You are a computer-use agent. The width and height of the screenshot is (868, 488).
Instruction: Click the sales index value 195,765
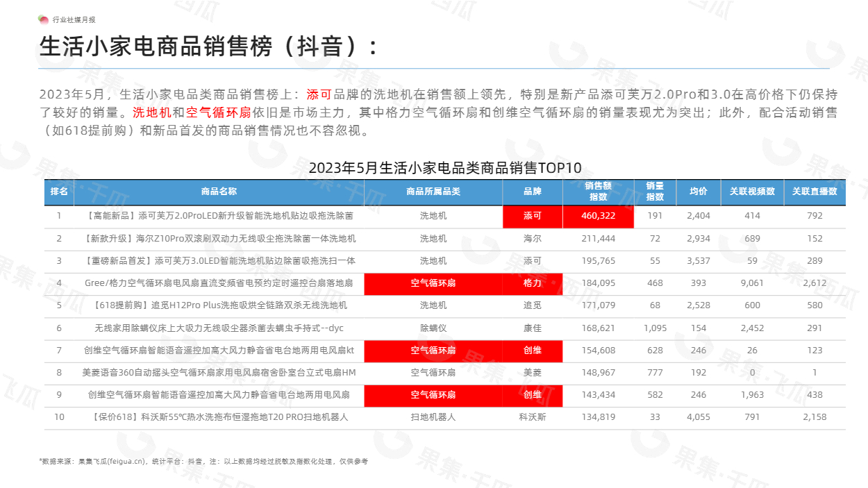pyautogui.click(x=599, y=260)
